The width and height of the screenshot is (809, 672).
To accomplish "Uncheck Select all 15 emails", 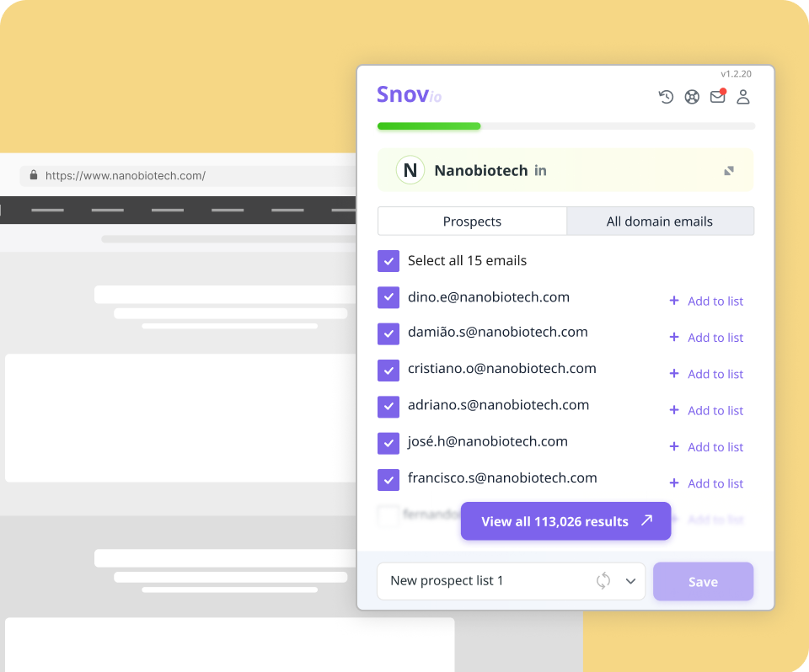I will pos(388,261).
